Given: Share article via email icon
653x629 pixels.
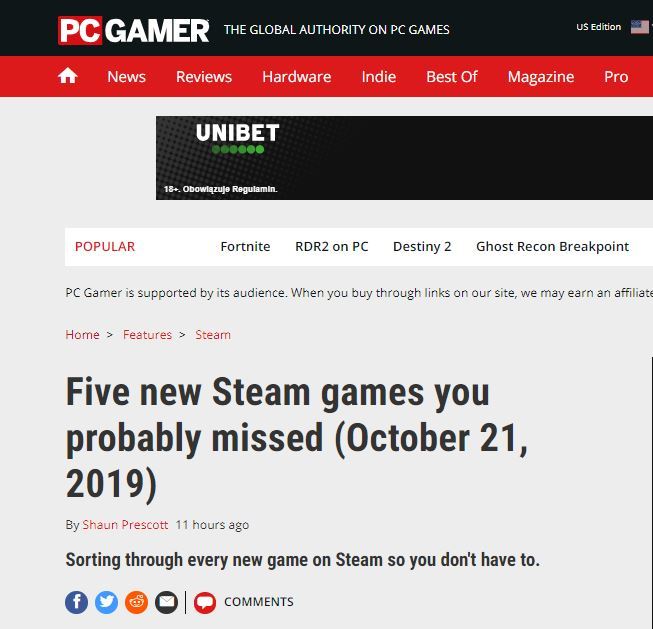Looking at the screenshot, I should [166, 602].
